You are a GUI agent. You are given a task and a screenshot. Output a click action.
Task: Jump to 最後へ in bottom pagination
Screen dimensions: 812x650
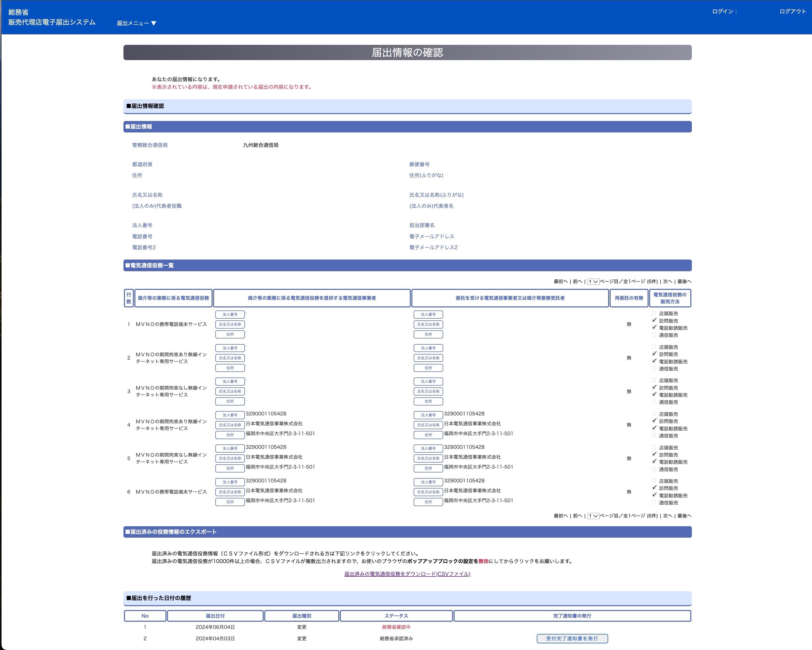pos(684,516)
